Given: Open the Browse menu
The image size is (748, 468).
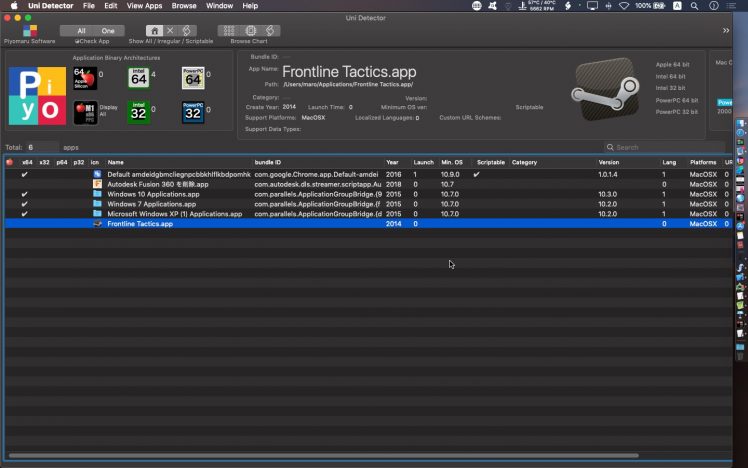Looking at the screenshot, I should click(184, 6).
